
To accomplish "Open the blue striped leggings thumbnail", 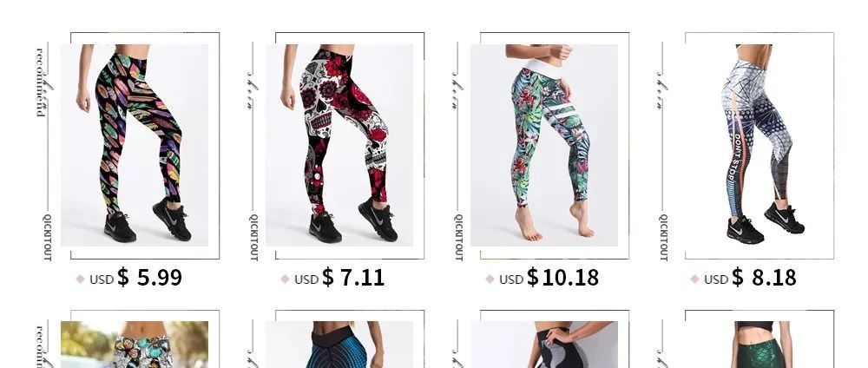I will (339, 345).
